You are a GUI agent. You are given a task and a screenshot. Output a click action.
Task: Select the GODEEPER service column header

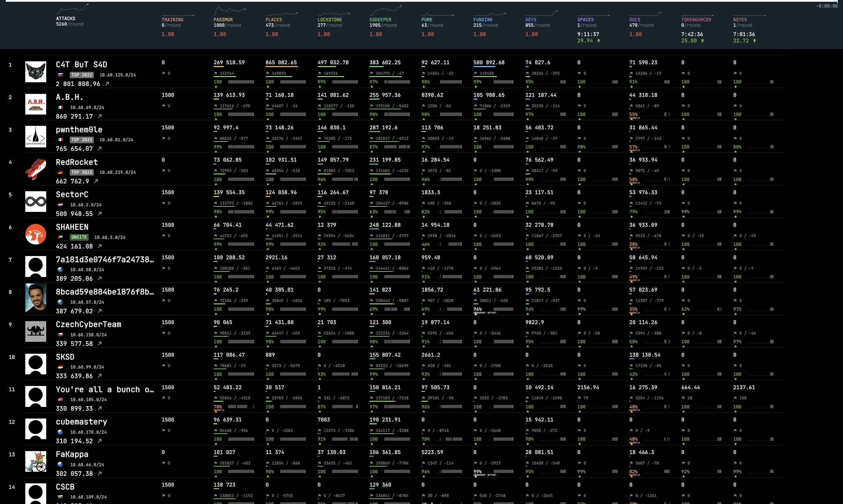pyautogui.click(x=380, y=20)
